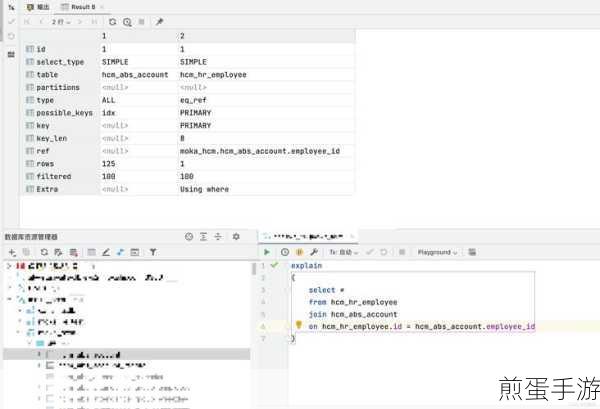Add a new data source
The height and width of the screenshot is (409, 600).
pyautogui.click(x=12, y=252)
